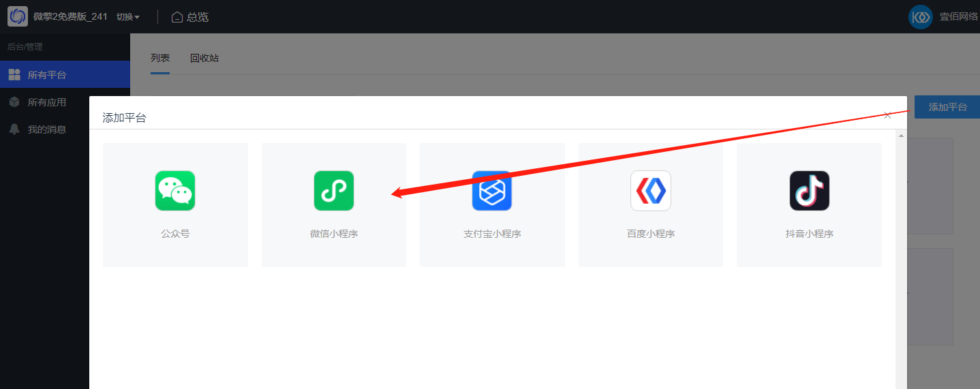Viewport: 980px width, 389px height.
Task: Open 所有应用 in sidebar
Action: [x=65, y=102]
